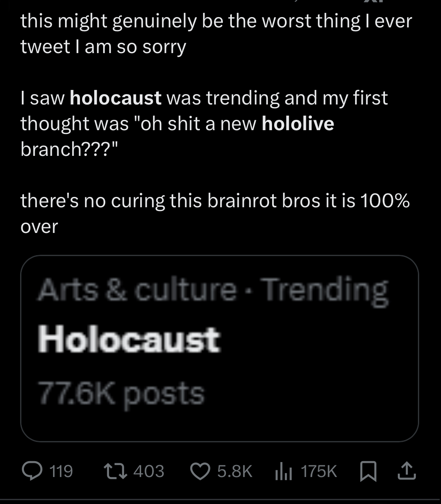The width and height of the screenshot is (441, 504).
Task: Click the bold "holocaust" word in tweet
Action: click(115, 98)
